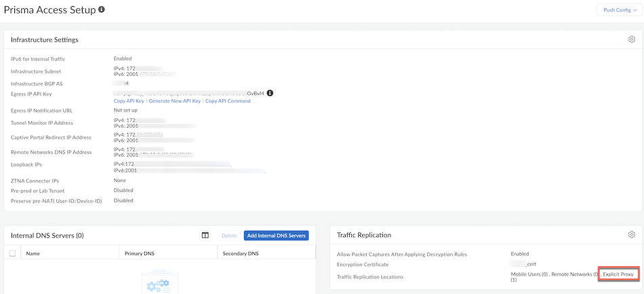Click the column layout icon in Internal DNS Servers
The image size is (644, 294).
205,236
